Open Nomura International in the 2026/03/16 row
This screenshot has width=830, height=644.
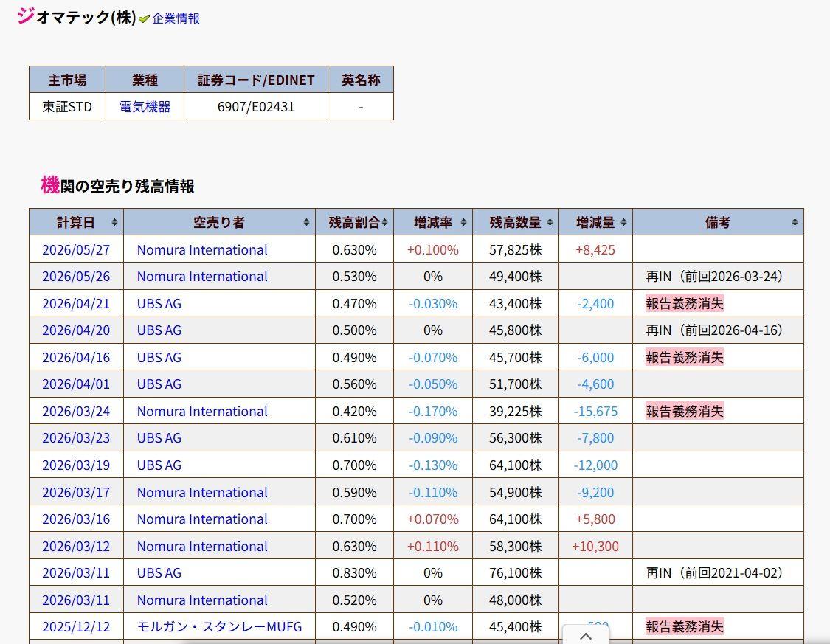coord(202,519)
